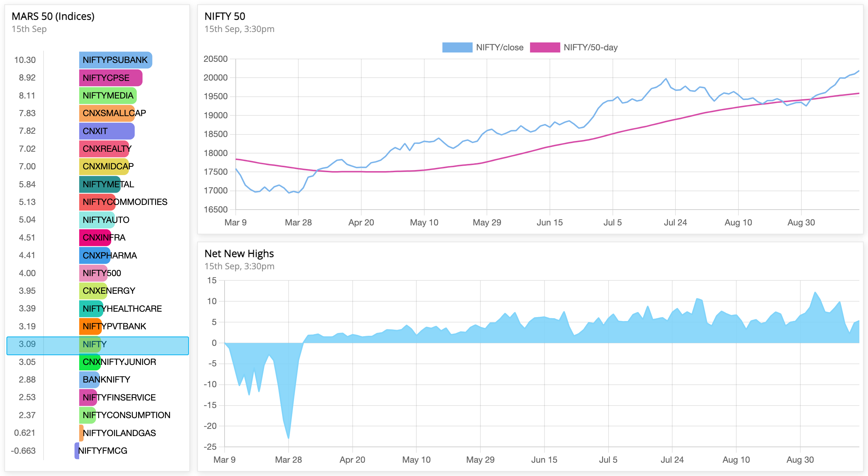Choose the NIFTYMETAL index bar
Screen dimensions: 868x476
(x=100, y=184)
